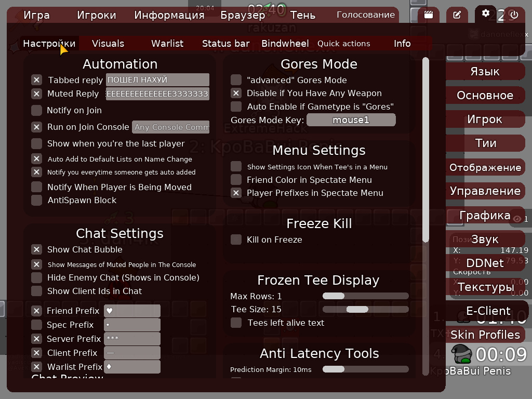The image size is (532, 399).
Task: Open the Игроки tab
Action: [x=96, y=15]
